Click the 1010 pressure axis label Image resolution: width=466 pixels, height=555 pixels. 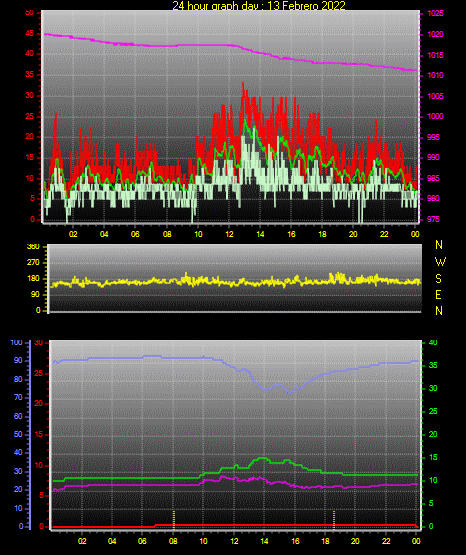(x=435, y=75)
